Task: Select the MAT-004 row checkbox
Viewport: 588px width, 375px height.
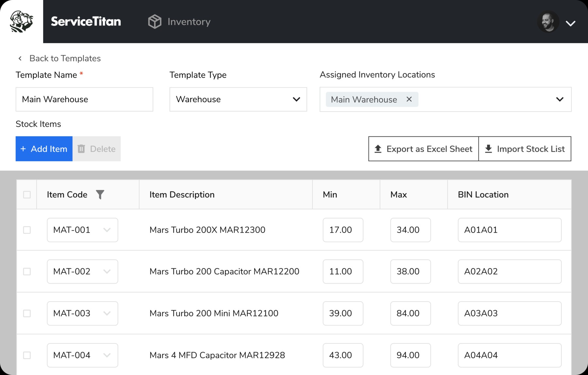Action: (27, 355)
